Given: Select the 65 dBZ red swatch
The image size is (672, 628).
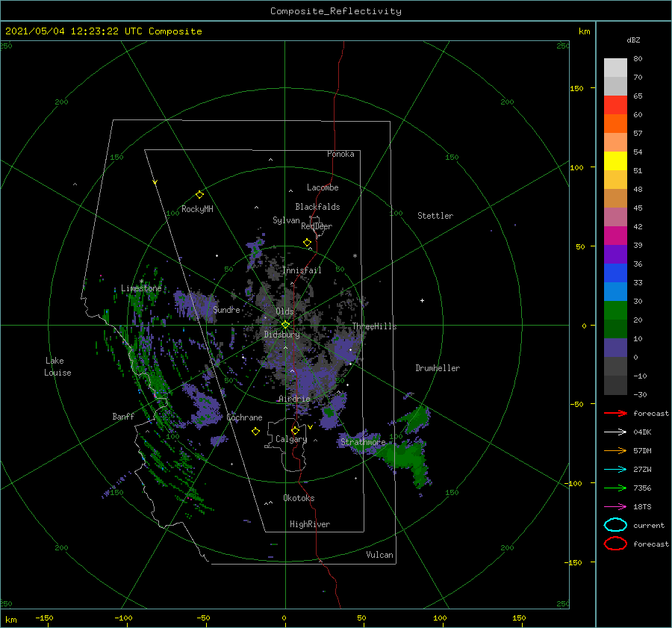Looking at the screenshot, I should (615, 105).
